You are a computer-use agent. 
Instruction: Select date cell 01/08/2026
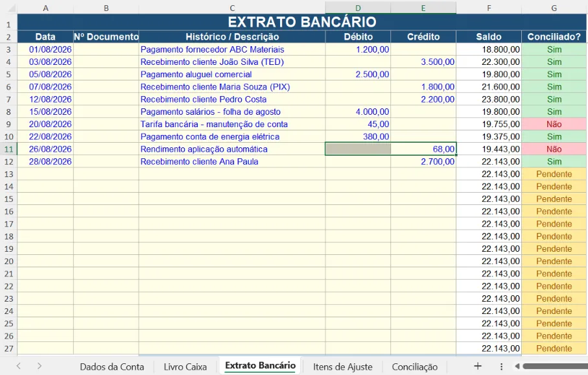[x=45, y=49]
